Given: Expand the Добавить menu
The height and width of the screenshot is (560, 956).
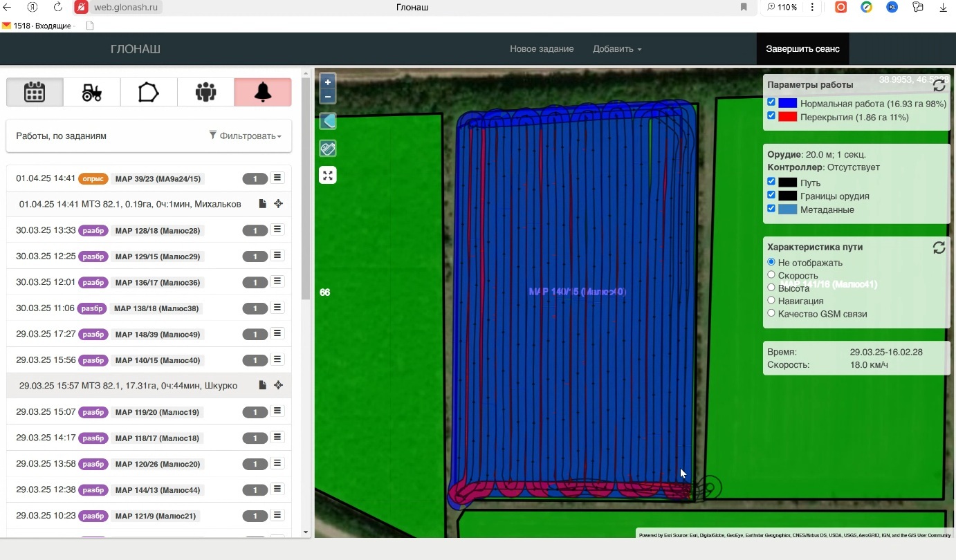Looking at the screenshot, I should pos(617,49).
